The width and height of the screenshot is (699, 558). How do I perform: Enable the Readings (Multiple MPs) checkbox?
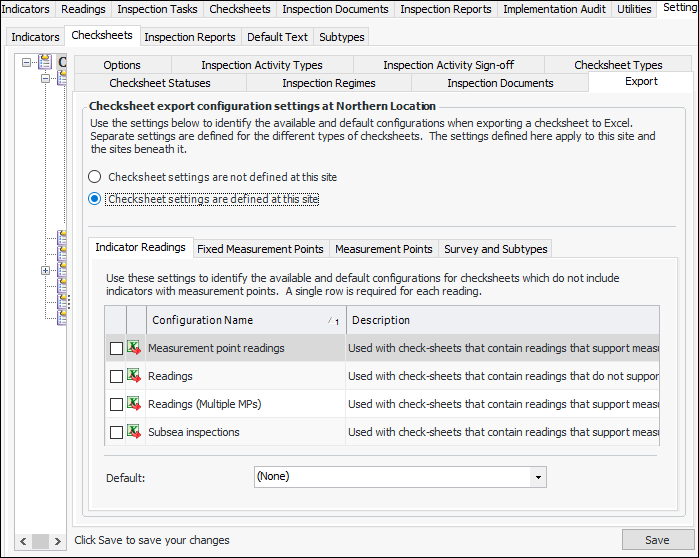point(117,404)
